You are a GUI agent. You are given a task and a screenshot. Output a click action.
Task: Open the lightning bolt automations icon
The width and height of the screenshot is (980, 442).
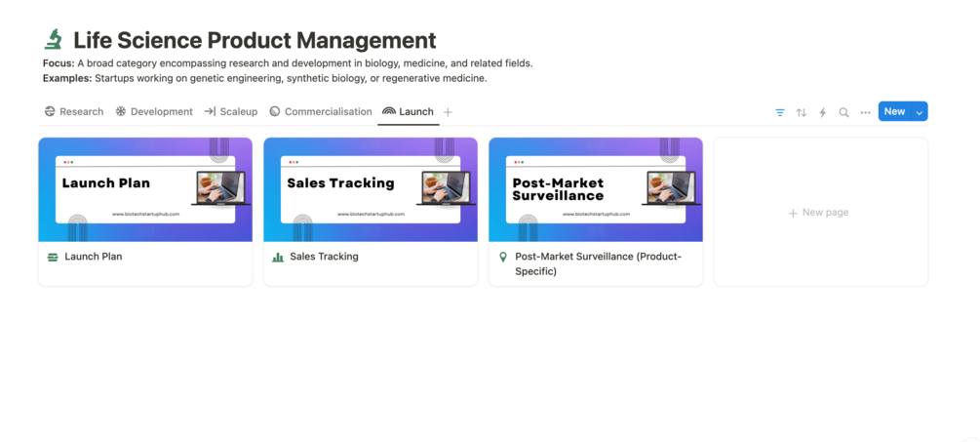click(x=823, y=112)
